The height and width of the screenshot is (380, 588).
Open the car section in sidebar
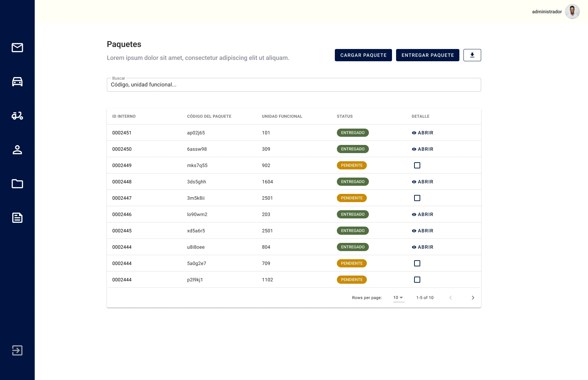click(17, 82)
